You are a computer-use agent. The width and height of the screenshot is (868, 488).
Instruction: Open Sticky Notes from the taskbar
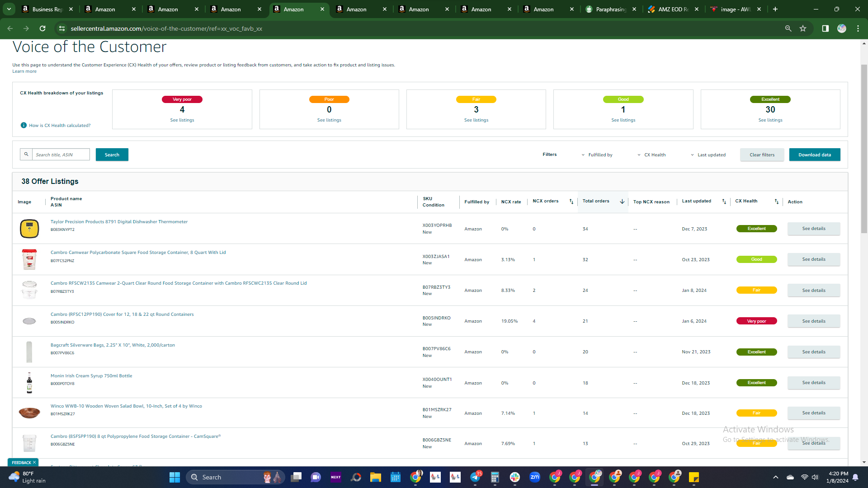pyautogui.click(x=694, y=477)
